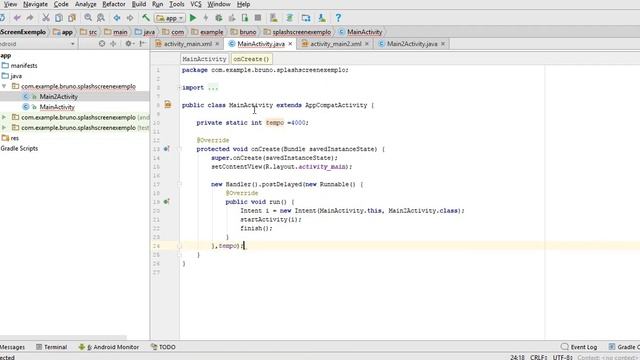Click the Redo arrow in toolbar
Viewport: 640px width, 360px height.
30,18
